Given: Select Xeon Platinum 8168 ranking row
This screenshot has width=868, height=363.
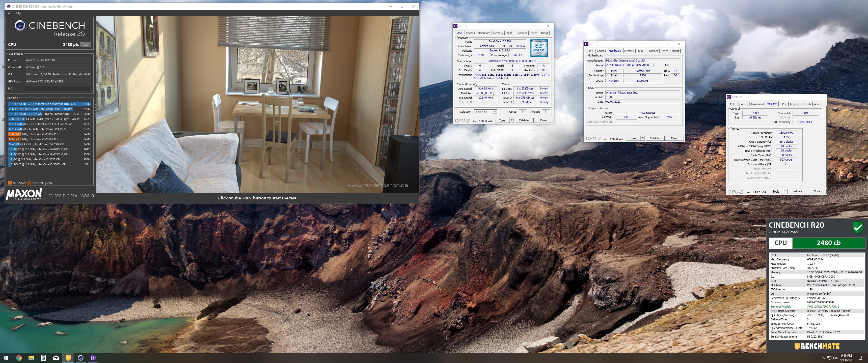Looking at the screenshot, I should point(49,104).
